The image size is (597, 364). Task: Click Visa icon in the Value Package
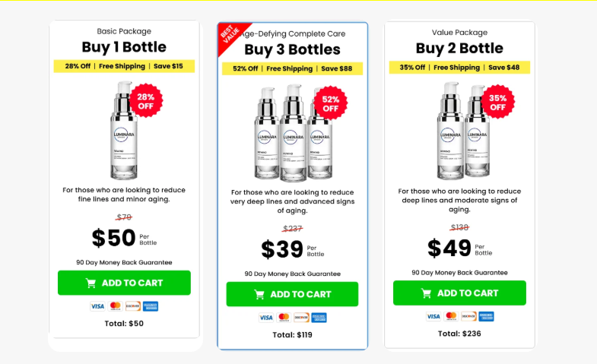coord(433,316)
